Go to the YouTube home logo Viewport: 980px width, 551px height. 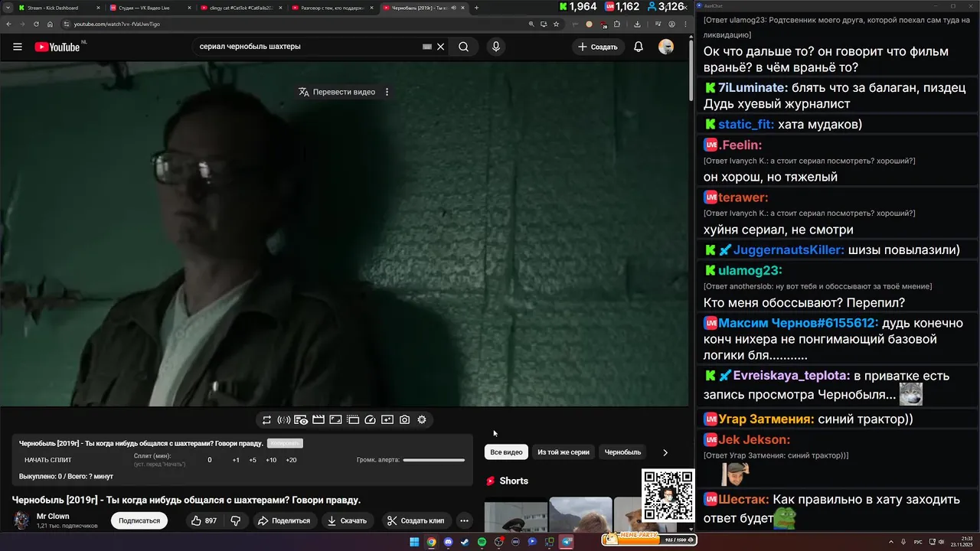click(57, 47)
